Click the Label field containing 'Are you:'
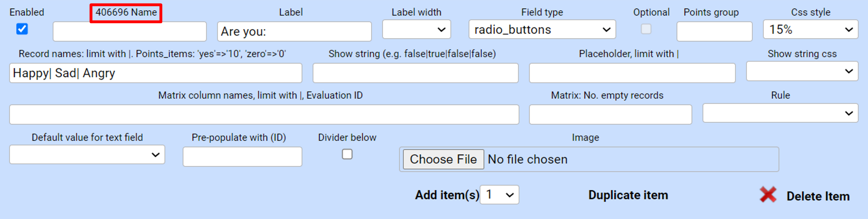The height and width of the screenshot is (219, 868). [x=294, y=32]
